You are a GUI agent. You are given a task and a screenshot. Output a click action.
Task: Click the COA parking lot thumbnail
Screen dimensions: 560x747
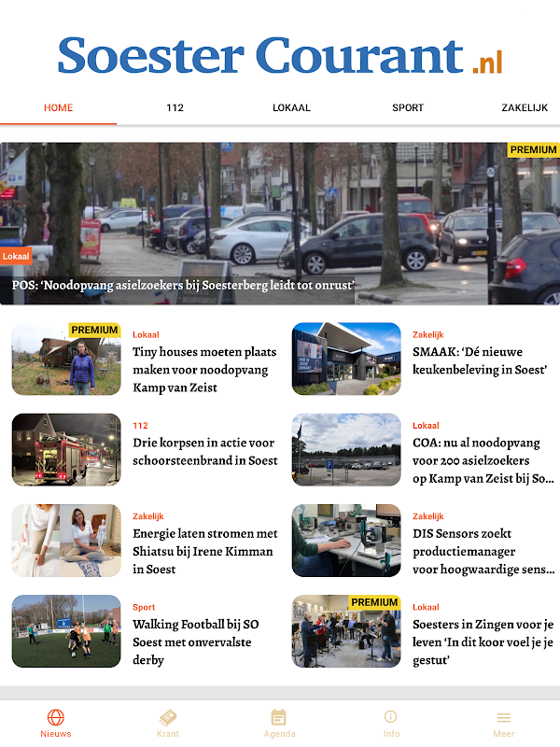tap(346, 450)
